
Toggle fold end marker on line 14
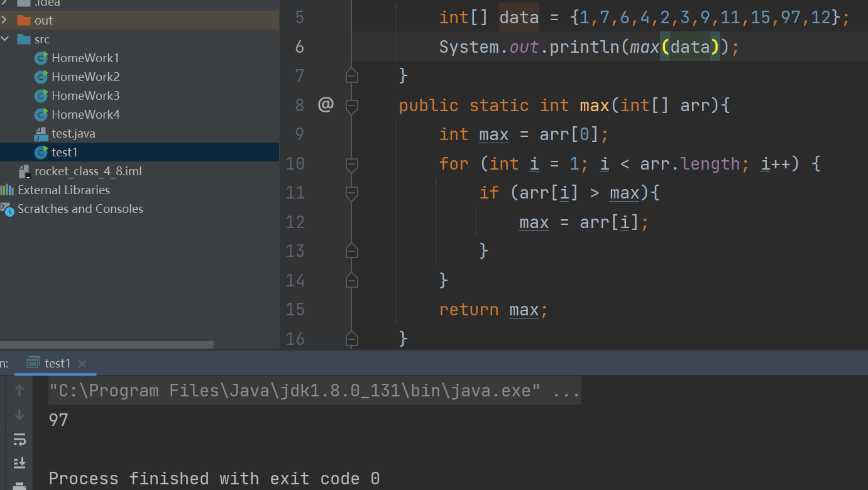(x=352, y=280)
